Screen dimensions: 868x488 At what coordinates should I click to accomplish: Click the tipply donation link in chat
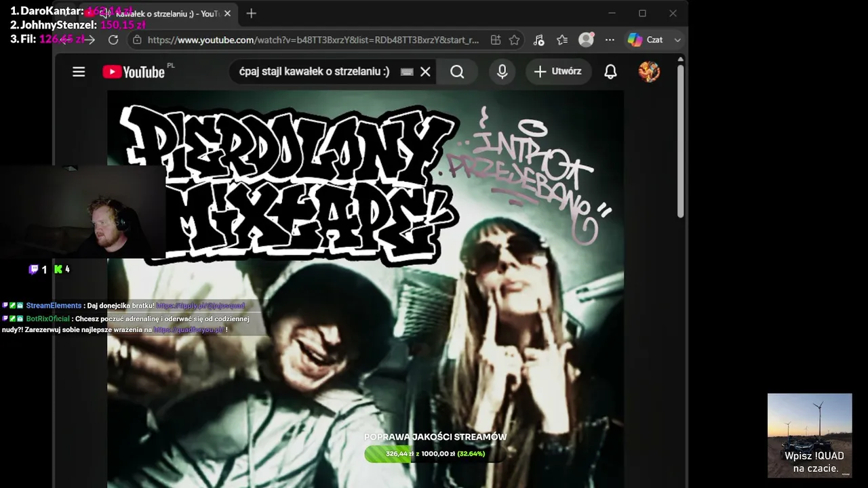click(200, 306)
